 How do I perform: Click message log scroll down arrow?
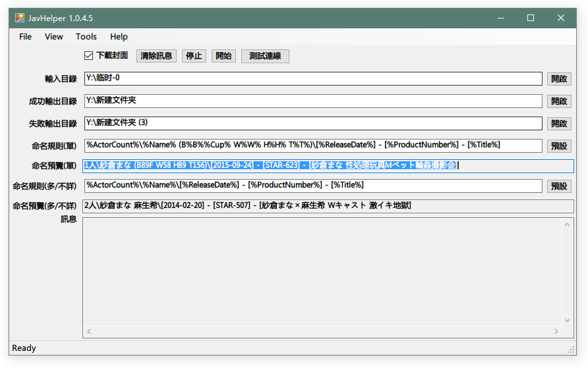[567, 321]
